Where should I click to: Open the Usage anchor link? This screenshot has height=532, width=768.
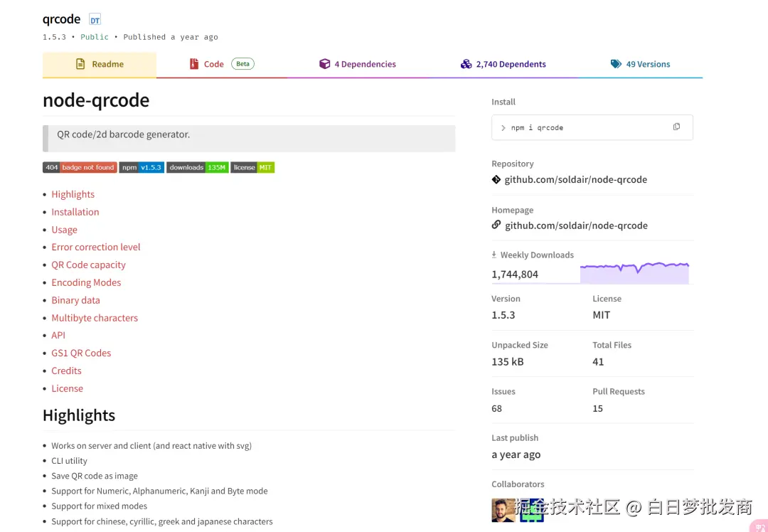click(x=64, y=230)
